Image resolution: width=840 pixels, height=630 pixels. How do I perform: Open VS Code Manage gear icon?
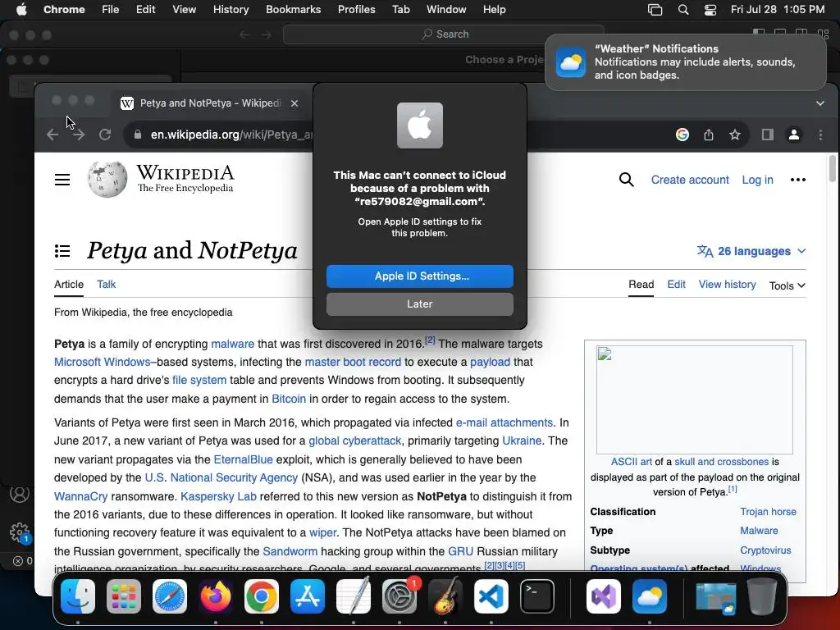coord(20,532)
